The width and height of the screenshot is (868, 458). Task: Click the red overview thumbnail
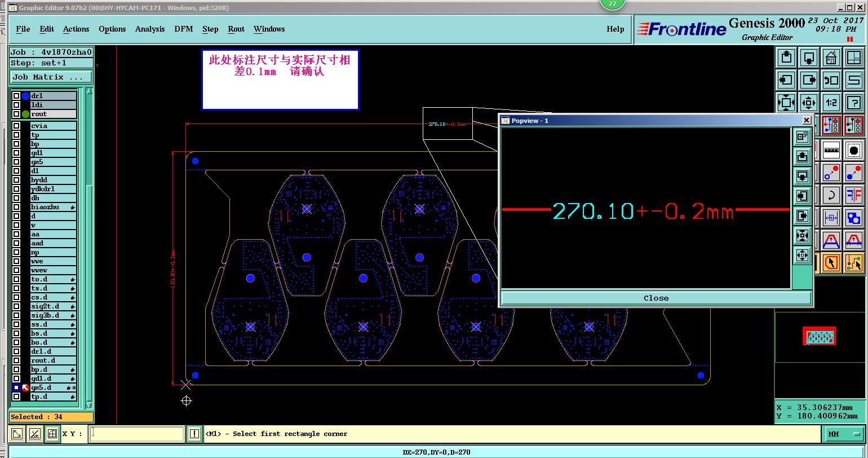point(819,336)
